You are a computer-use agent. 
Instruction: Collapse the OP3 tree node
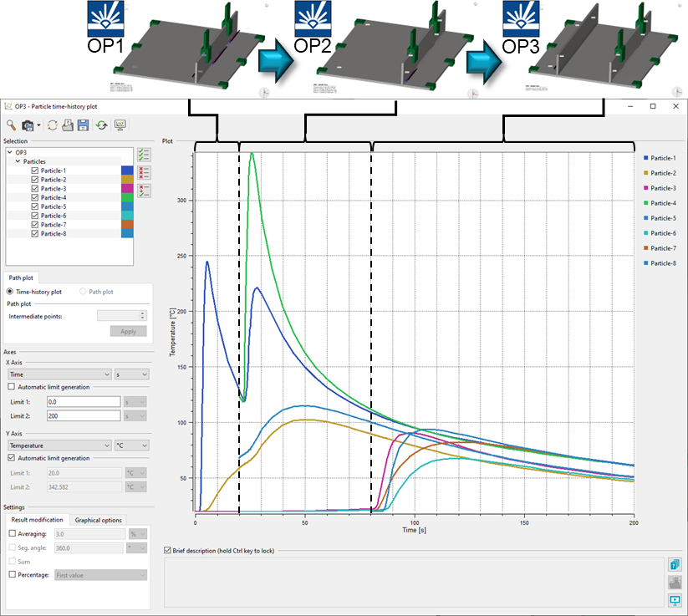click(10, 152)
